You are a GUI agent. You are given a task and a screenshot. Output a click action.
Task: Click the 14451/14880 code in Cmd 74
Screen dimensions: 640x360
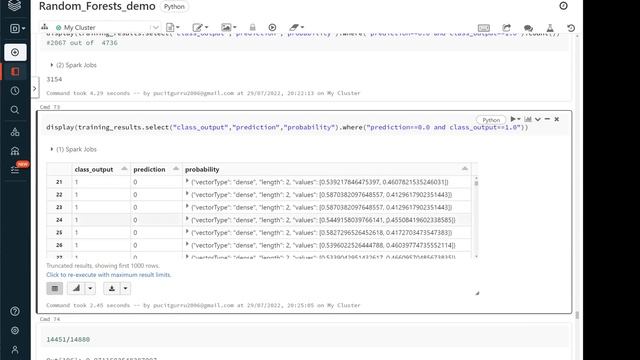click(68, 339)
